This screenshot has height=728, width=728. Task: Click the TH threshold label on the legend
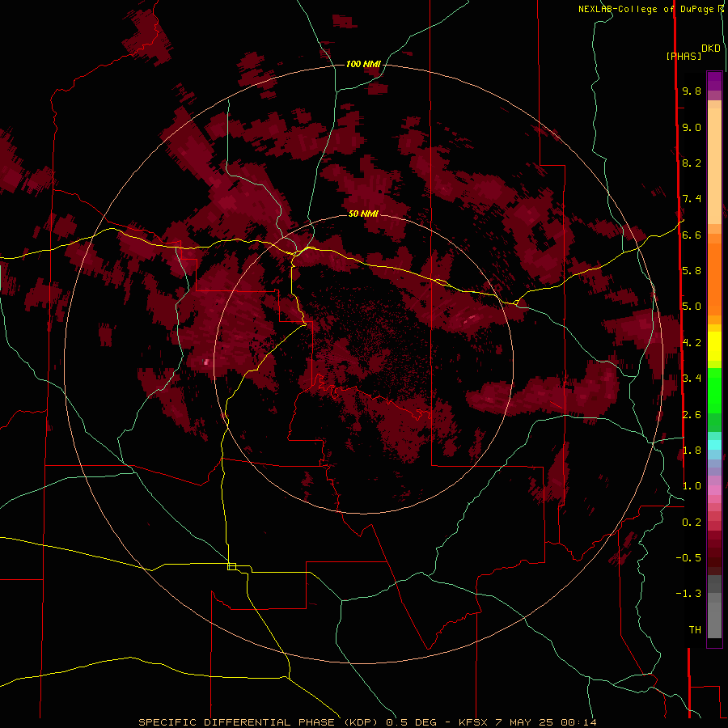[x=695, y=630]
